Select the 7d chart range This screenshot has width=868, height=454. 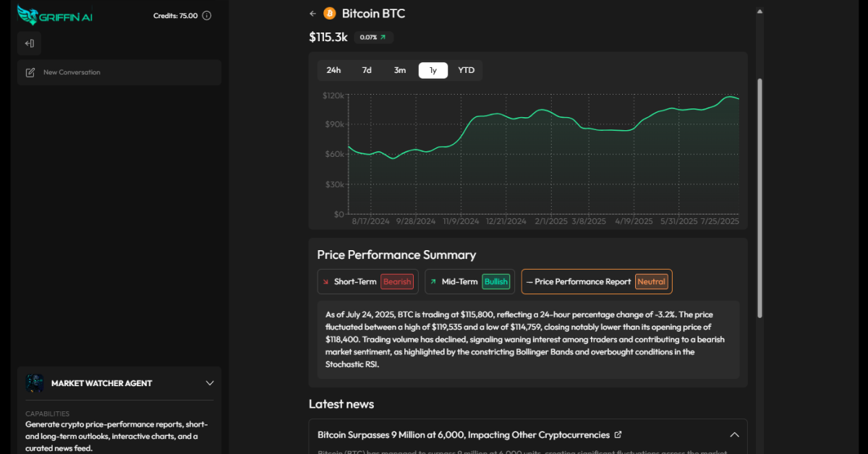[x=367, y=70]
